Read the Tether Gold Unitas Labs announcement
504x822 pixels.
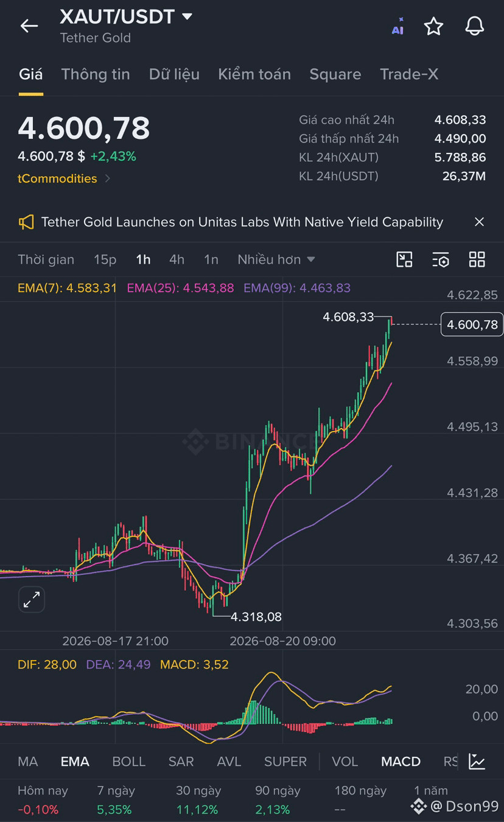tap(242, 222)
